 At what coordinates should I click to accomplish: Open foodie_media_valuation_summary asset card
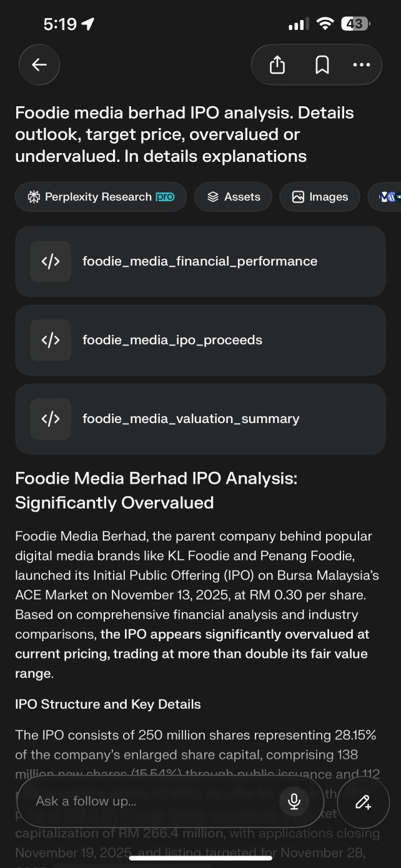pyautogui.click(x=200, y=419)
